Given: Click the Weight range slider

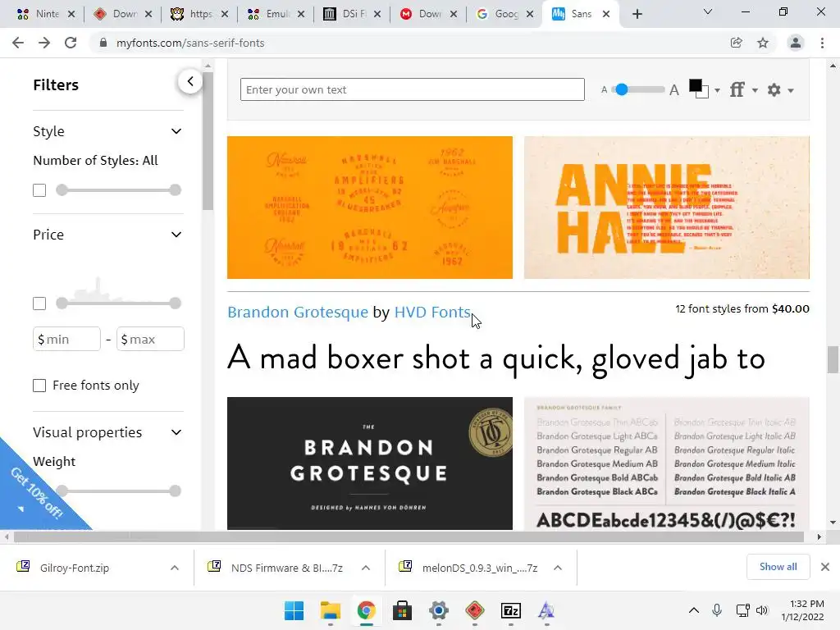Looking at the screenshot, I should 118,491.
